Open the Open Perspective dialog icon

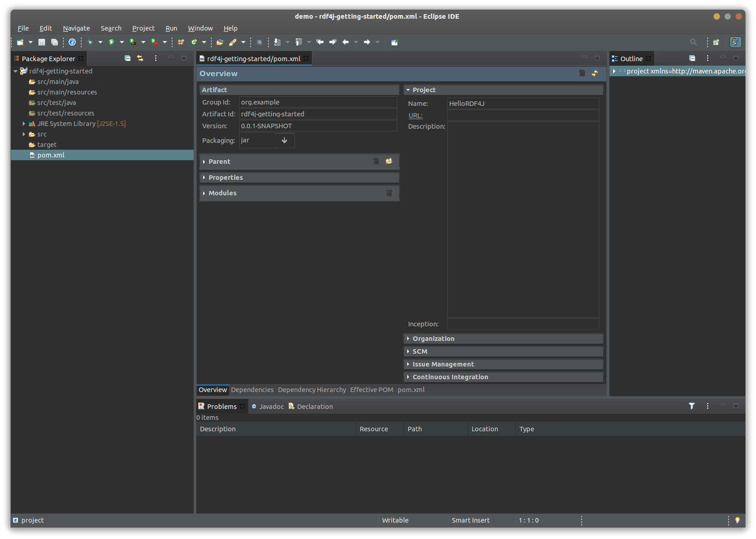point(716,42)
